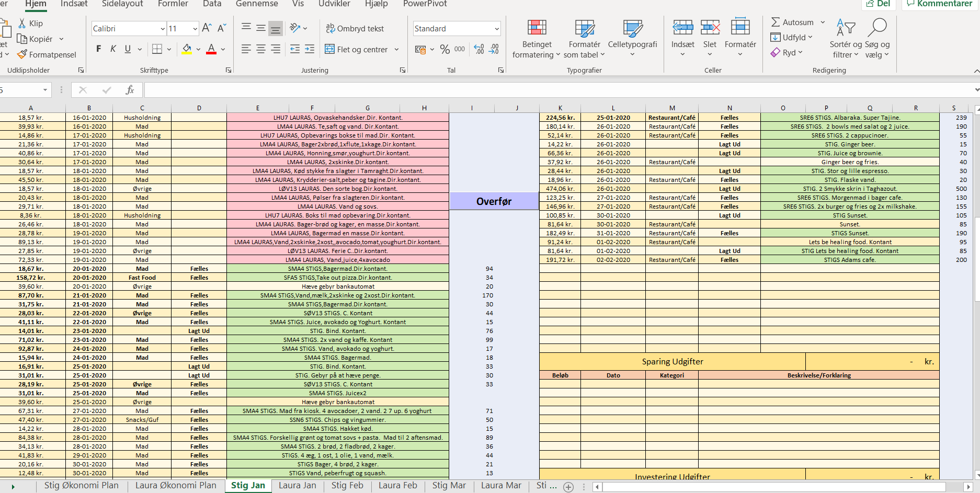The image size is (980, 493).
Task: Click the Sparing Udgifter header cell
Action: 673,362
